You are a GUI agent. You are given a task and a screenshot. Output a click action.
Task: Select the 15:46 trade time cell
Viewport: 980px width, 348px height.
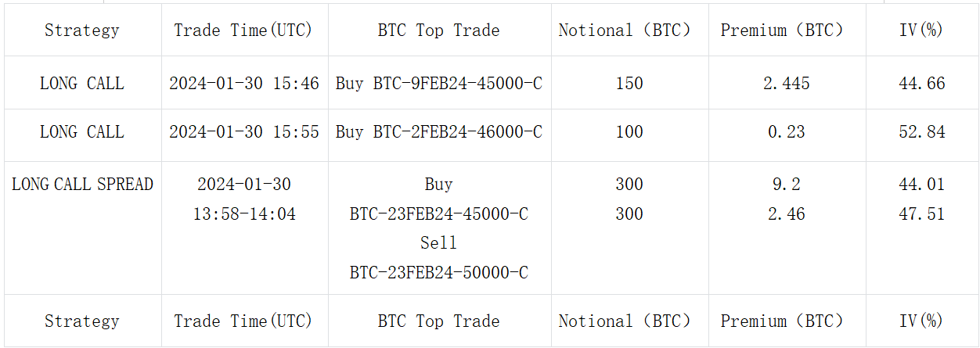click(x=244, y=83)
